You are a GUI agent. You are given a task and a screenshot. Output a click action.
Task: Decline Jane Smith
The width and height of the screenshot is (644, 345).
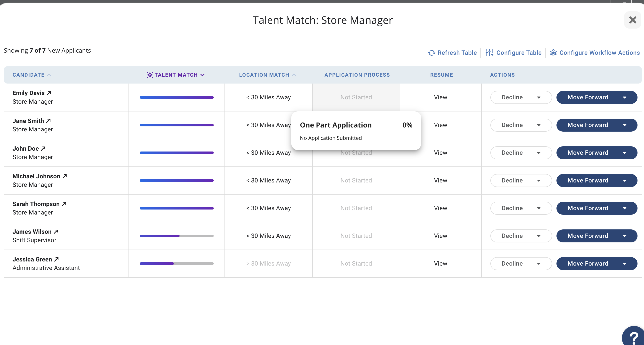tap(511, 125)
